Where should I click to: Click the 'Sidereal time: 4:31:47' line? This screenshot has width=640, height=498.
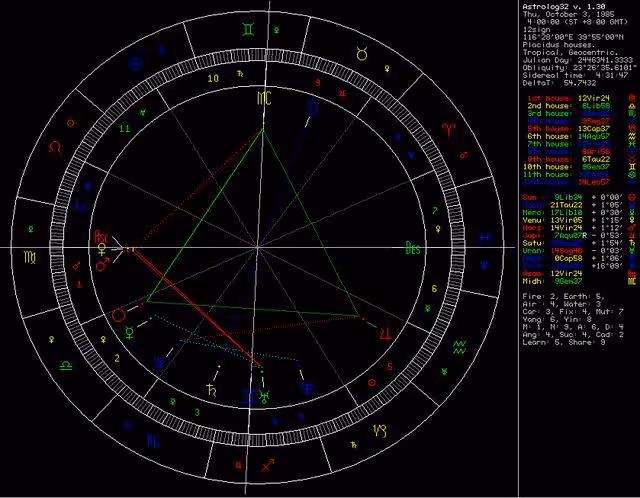pos(575,76)
